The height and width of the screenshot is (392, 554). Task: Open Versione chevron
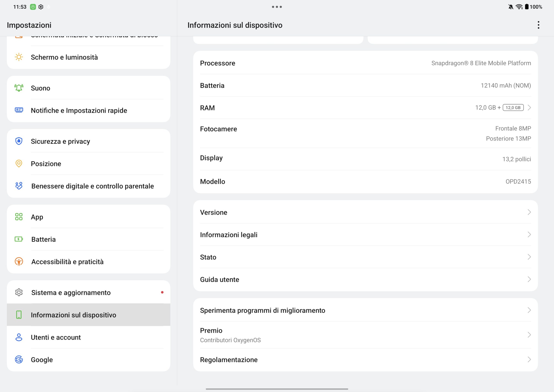[x=529, y=212]
